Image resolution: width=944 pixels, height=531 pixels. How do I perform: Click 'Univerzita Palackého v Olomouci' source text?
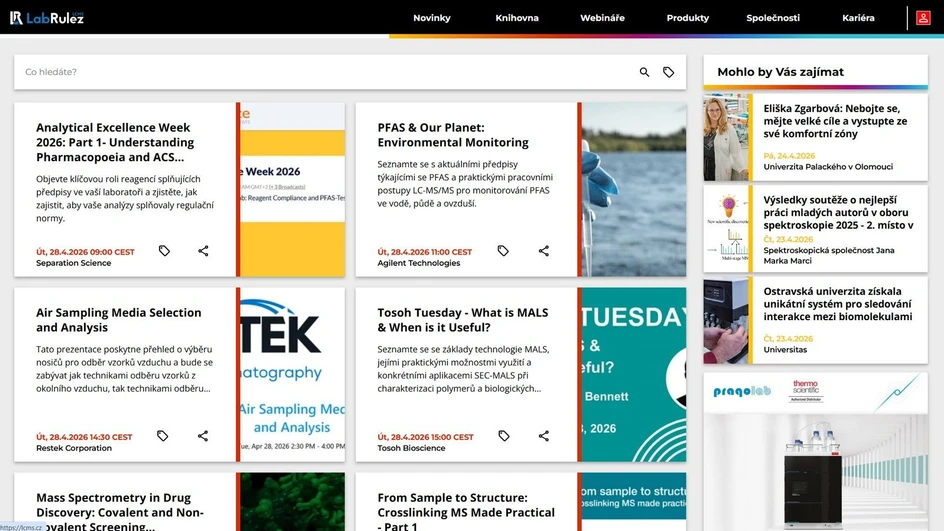(828, 167)
